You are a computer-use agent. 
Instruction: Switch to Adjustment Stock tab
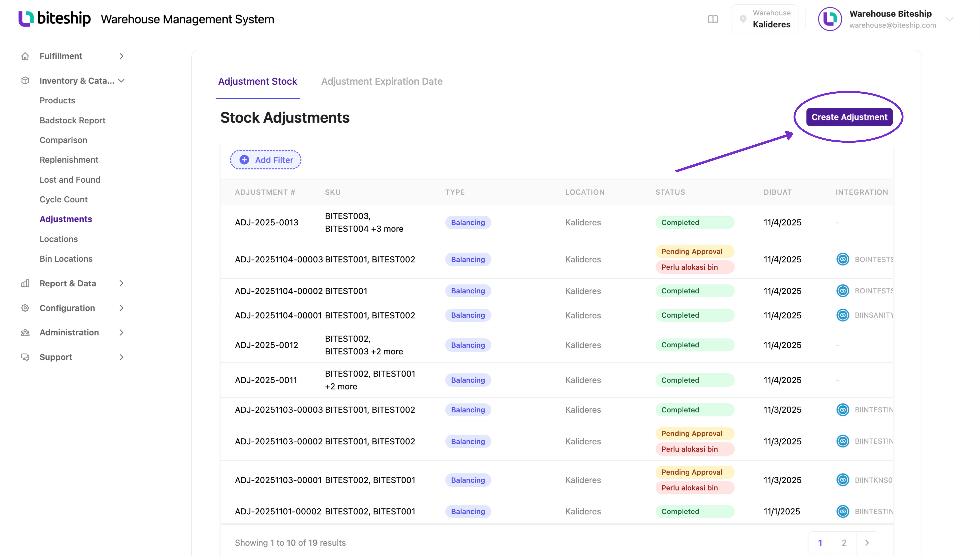pos(258,81)
